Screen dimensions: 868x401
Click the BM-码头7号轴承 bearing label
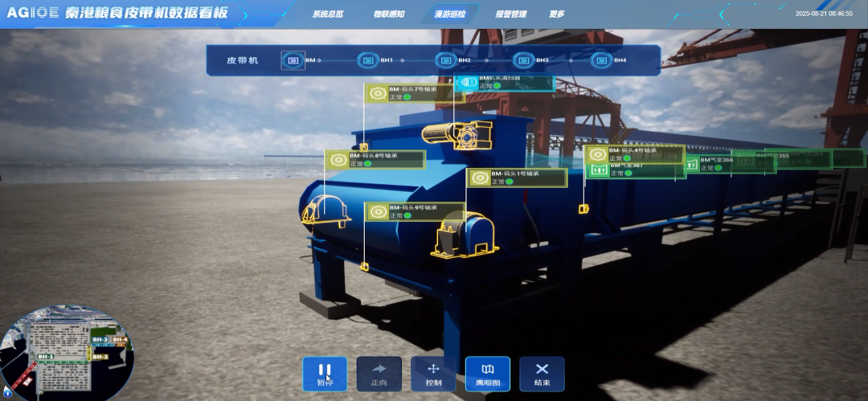pos(414,93)
